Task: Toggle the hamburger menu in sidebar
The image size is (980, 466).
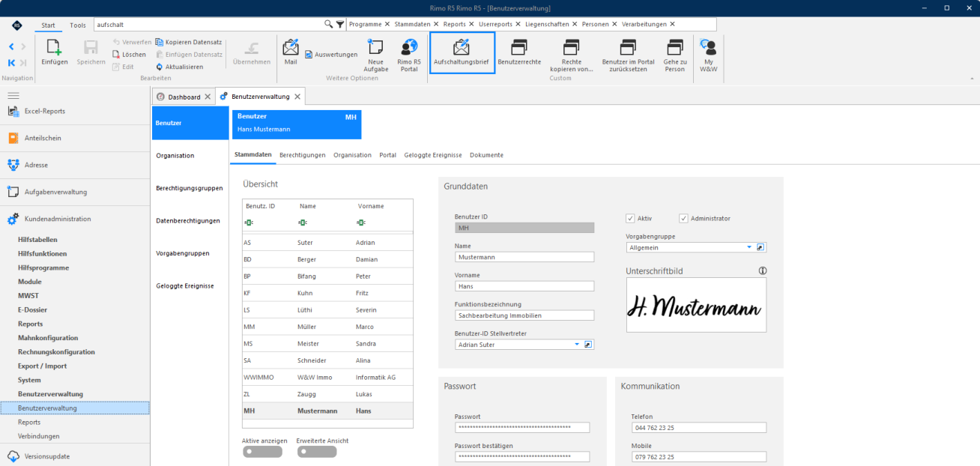Action: [x=13, y=97]
